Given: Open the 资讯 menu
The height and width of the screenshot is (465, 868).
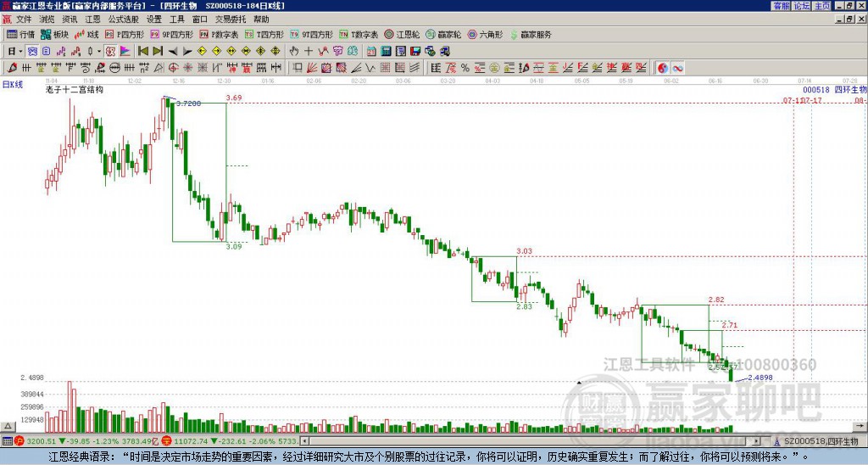Looking at the screenshot, I should [x=70, y=20].
